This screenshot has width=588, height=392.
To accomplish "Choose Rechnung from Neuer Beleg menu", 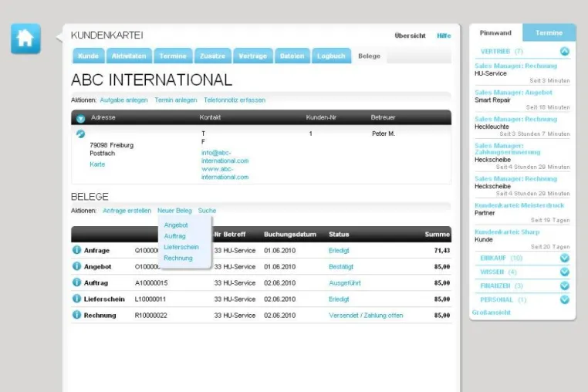I will 178,258.
